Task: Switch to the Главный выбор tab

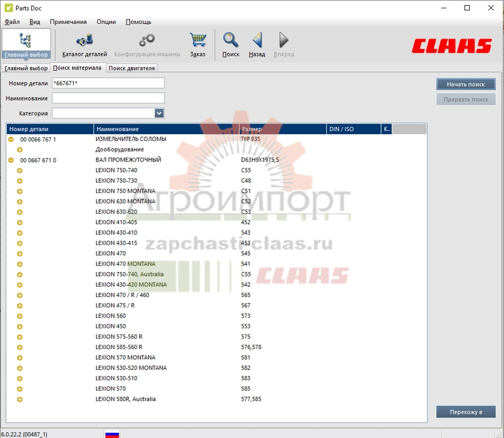Action: (x=26, y=68)
